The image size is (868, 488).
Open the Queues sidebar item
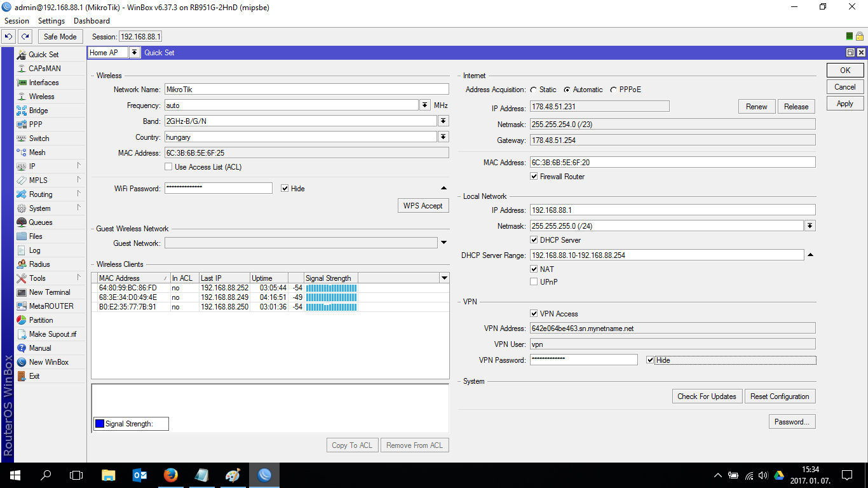pyautogui.click(x=41, y=222)
